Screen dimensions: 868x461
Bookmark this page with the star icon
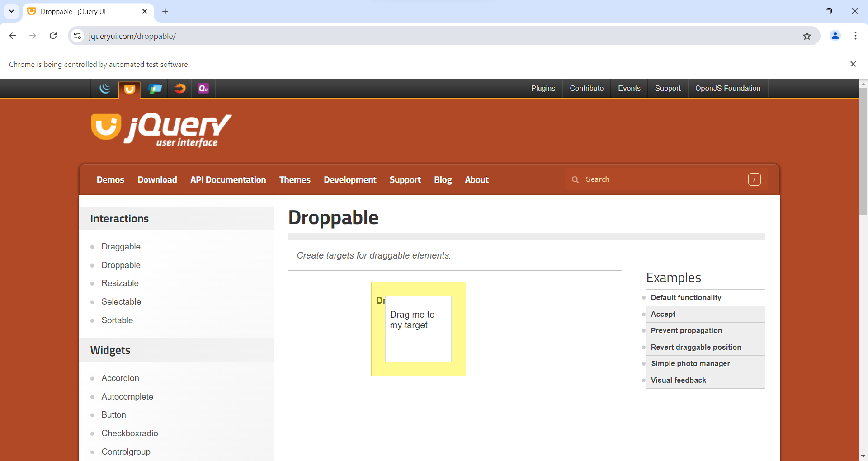click(807, 36)
